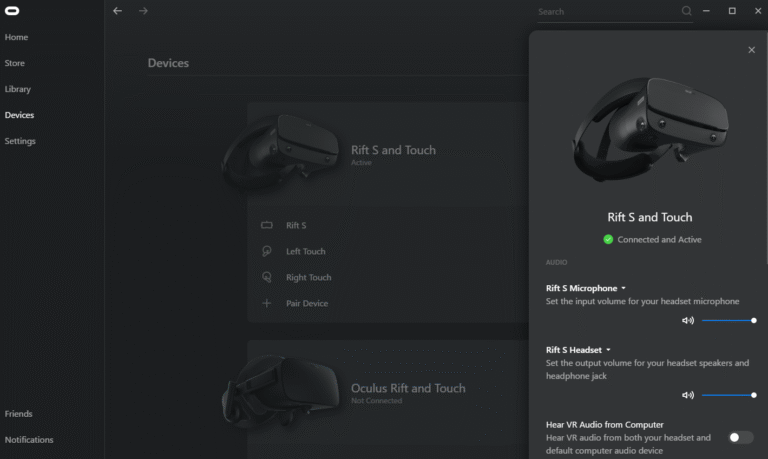Click the Rift S headset row icon
The width and height of the screenshot is (768, 459).
[x=266, y=225]
